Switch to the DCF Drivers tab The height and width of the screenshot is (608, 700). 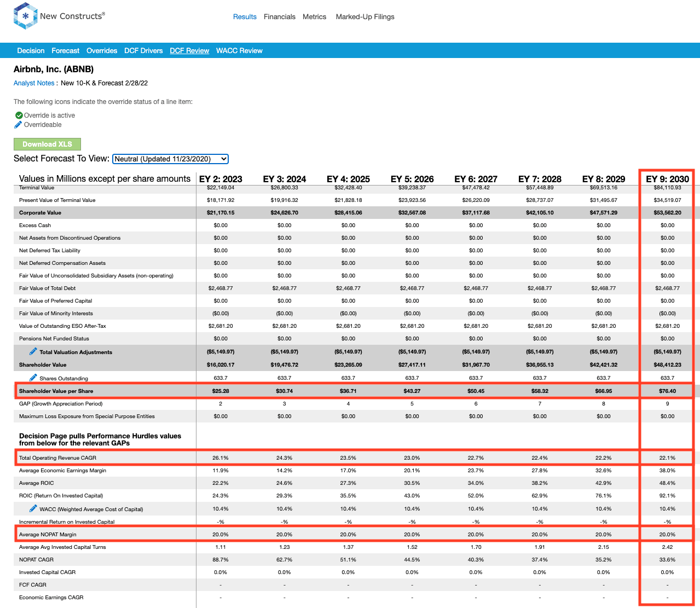[143, 50]
